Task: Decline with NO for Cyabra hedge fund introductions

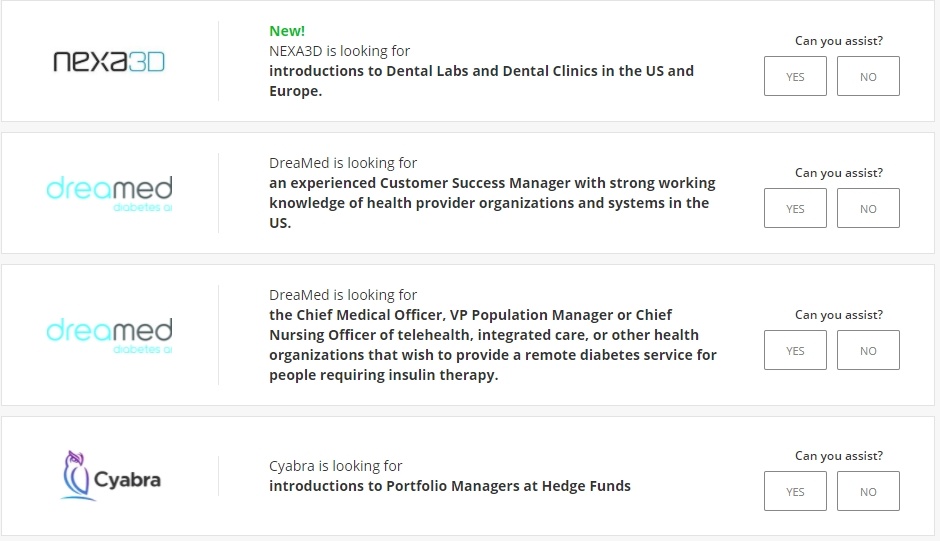Action: (x=868, y=491)
